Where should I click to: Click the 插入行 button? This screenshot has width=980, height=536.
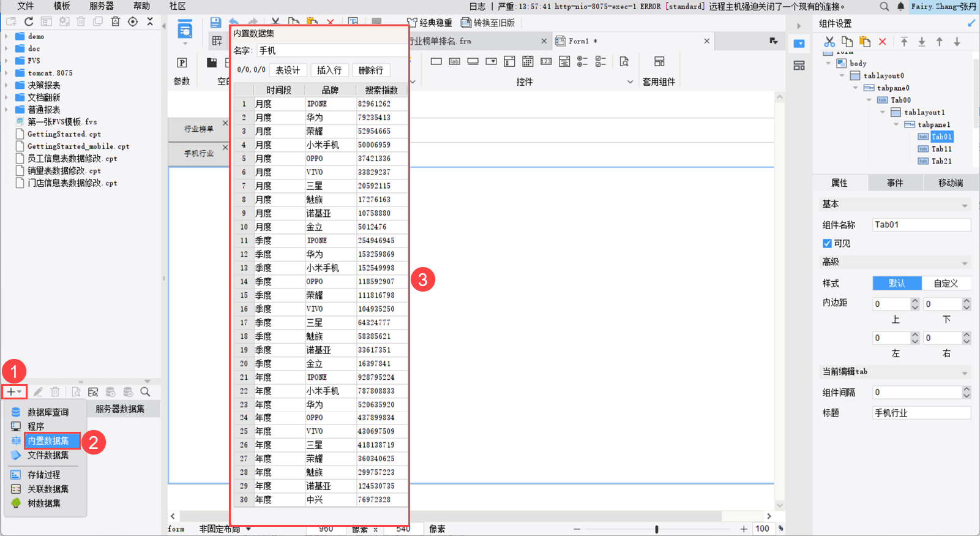tap(329, 70)
